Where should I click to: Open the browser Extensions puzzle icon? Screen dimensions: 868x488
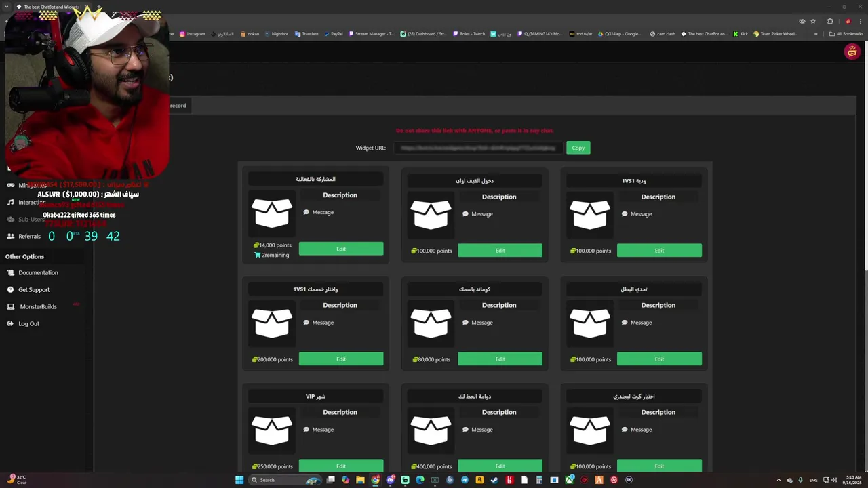click(830, 21)
